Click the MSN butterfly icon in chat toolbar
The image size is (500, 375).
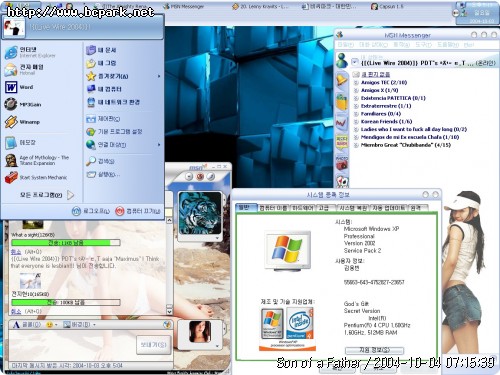coord(167,324)
